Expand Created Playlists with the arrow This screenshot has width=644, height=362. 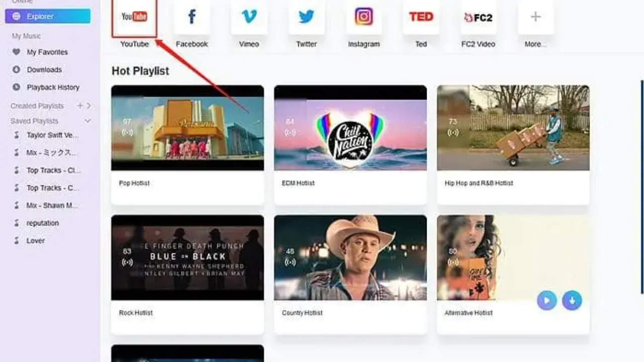(x=89, y=106)
